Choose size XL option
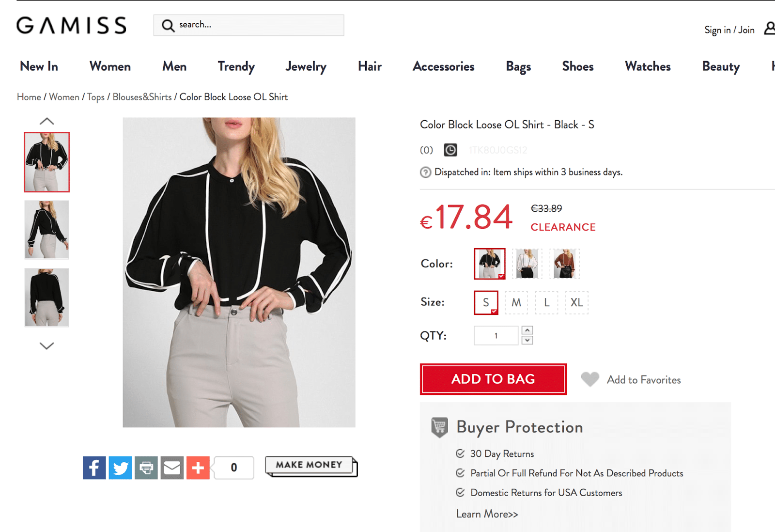This screenshot has width=775, height=532. coord(576,303)
